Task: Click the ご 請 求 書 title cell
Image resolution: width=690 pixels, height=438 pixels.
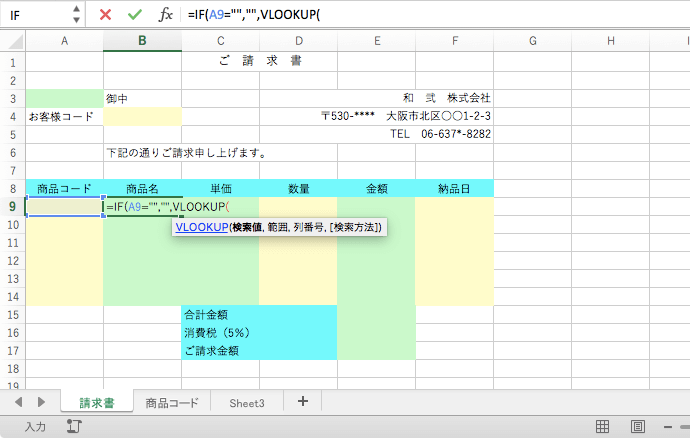Action: click(x=260, y=61)
